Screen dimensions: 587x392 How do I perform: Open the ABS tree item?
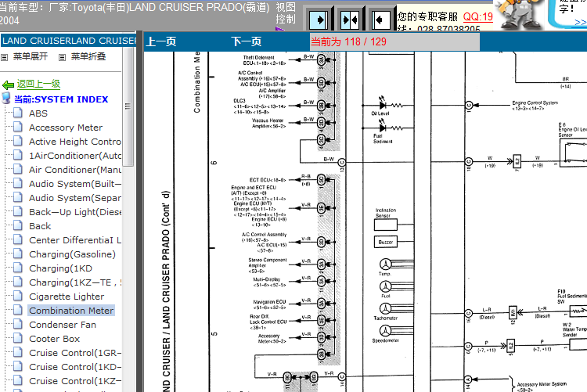(38, 113)
